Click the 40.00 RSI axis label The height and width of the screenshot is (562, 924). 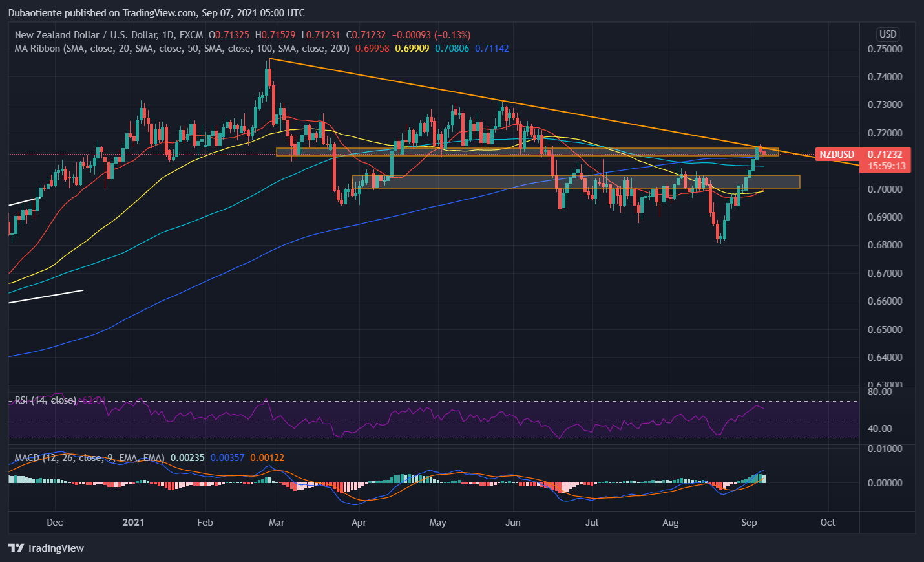880,429
